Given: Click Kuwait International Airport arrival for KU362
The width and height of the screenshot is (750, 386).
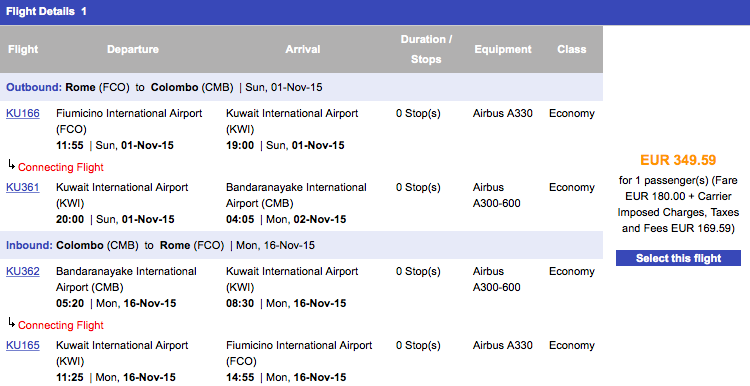Looking at the screenshot, I should 292,279.
